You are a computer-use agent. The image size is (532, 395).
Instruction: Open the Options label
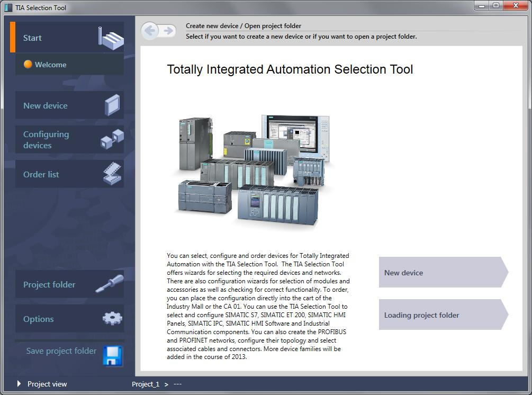coord(38,319)
